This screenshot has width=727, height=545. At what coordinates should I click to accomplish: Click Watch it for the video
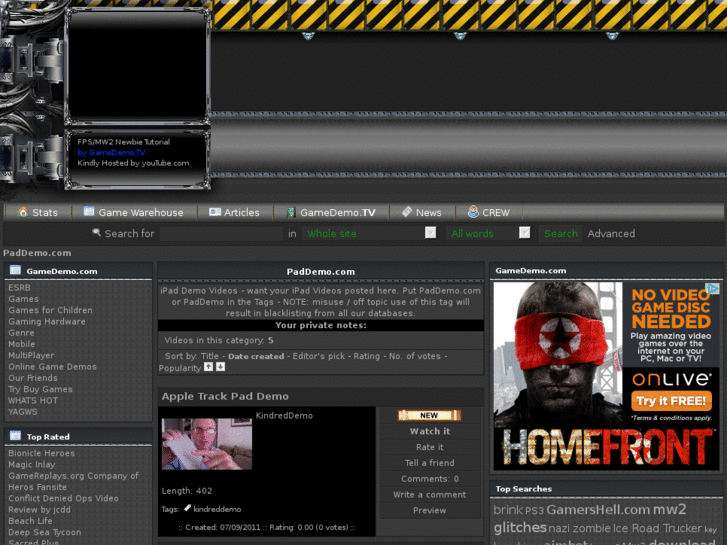430,431
